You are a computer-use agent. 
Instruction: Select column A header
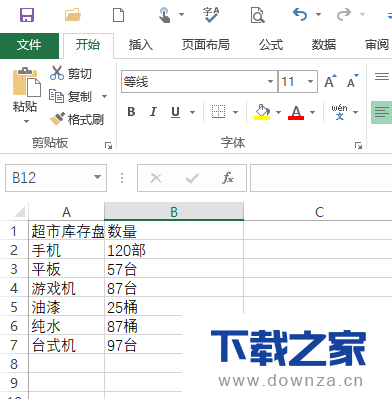(x=67, y=212)
